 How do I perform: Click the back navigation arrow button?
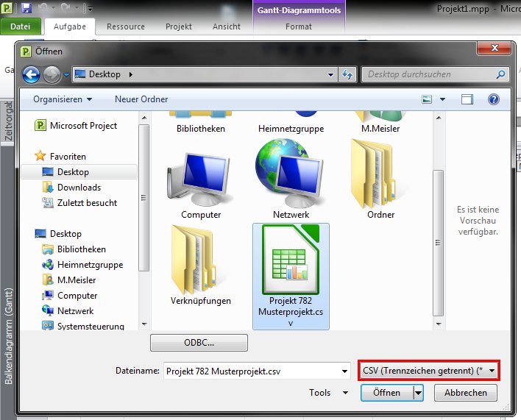(x=32, y=74)
